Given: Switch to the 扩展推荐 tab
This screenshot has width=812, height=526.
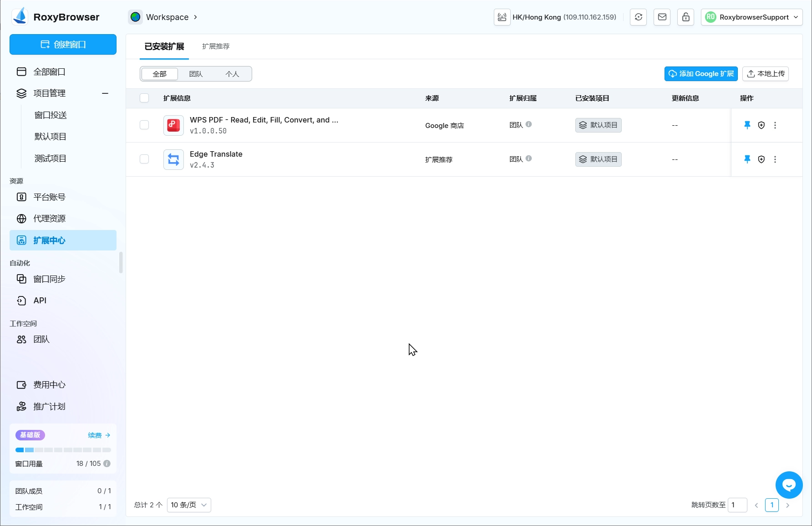Looking at the screenshot, I should pos(216,46).
